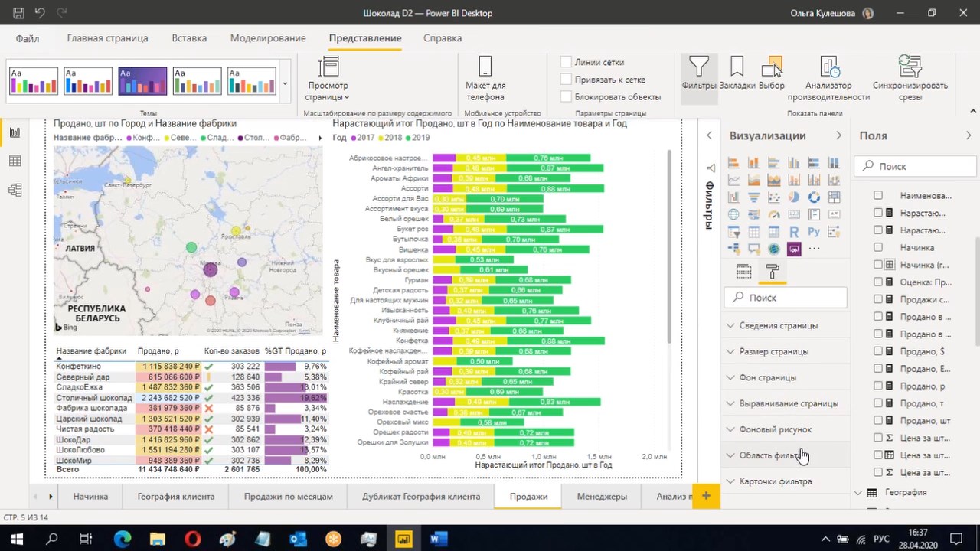Click the Поиск box in format pane

(786, 298)
